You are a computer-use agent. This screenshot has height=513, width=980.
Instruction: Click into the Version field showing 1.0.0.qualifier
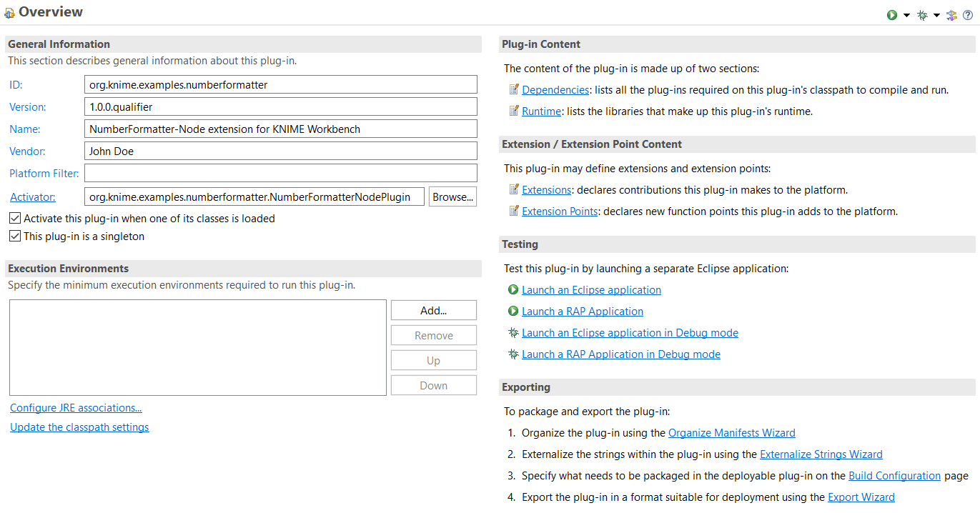(281, 107)
